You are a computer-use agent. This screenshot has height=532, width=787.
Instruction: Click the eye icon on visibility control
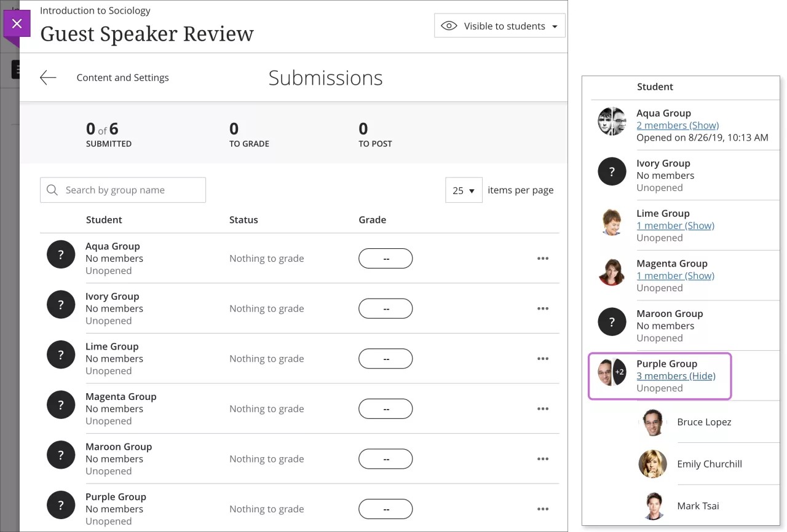point(449,26)
